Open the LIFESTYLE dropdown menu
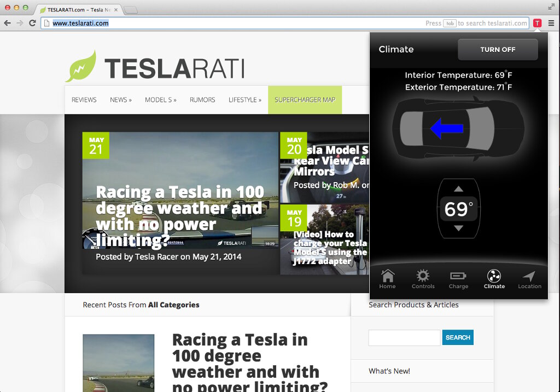This screenshot has height=392, width=560. (245, 100)
